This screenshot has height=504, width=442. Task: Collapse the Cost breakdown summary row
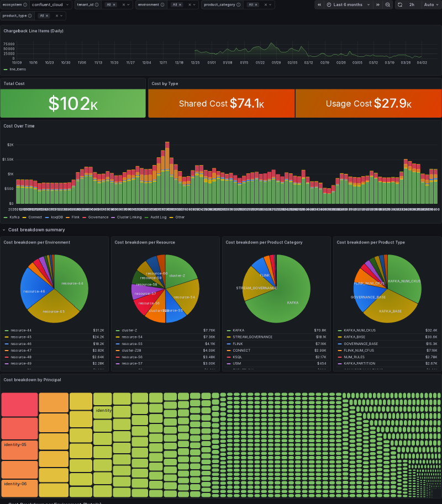[x=33, y=230]
